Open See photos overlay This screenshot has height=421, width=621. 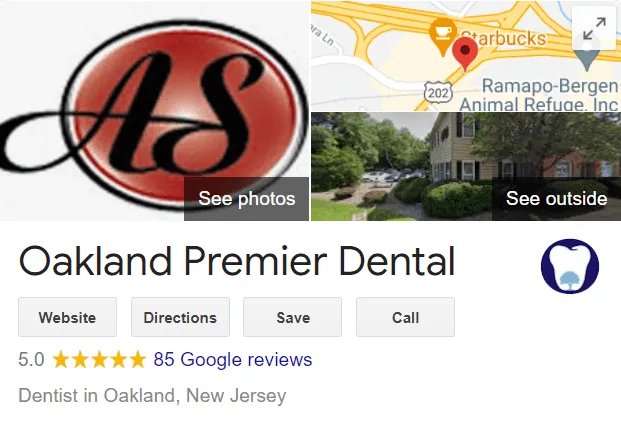[246, 199]
